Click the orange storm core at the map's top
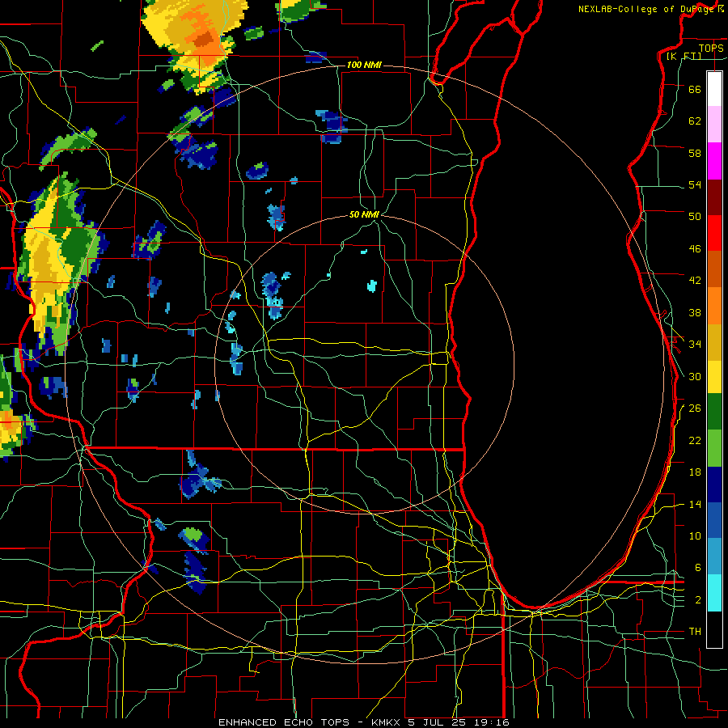728x728 pixels. [x=203, y=37]
